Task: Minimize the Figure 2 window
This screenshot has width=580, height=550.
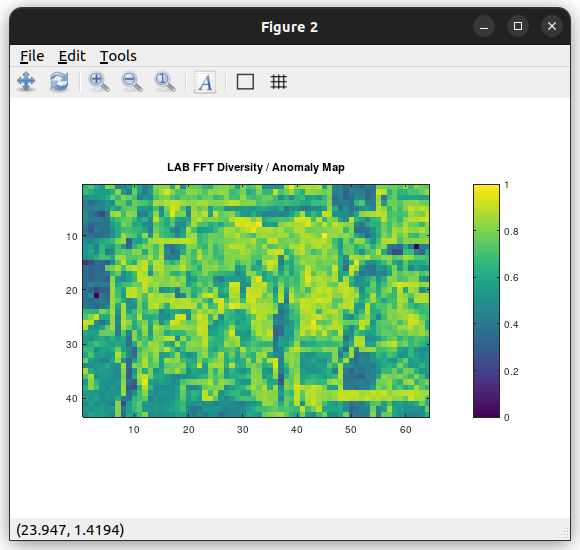Action: (x=484, y=27)
